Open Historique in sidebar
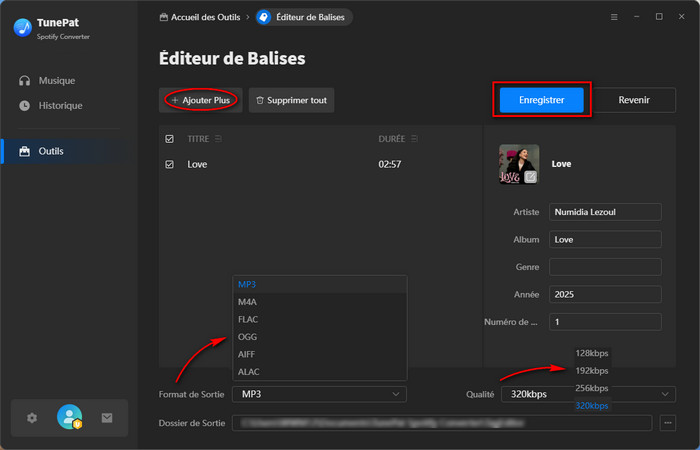 [60, 105]
